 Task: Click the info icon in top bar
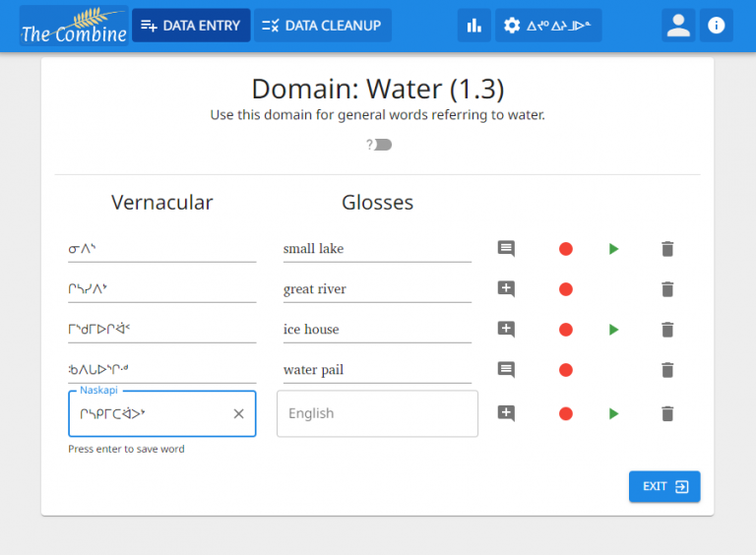click(716, 26)
